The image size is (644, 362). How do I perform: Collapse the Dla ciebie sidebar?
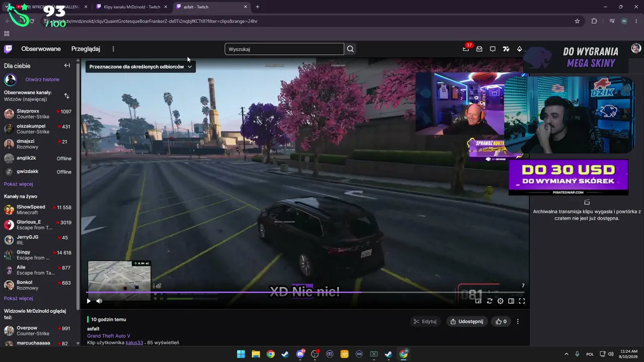pos(67,65)
